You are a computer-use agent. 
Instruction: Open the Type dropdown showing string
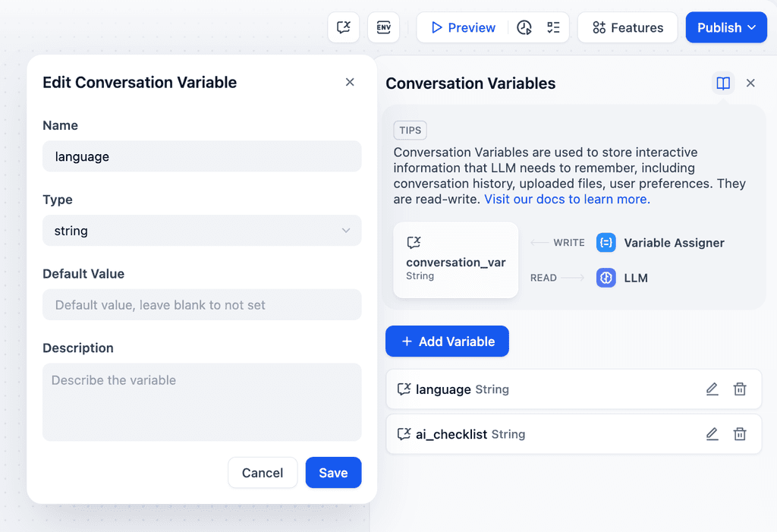(201, 231)
